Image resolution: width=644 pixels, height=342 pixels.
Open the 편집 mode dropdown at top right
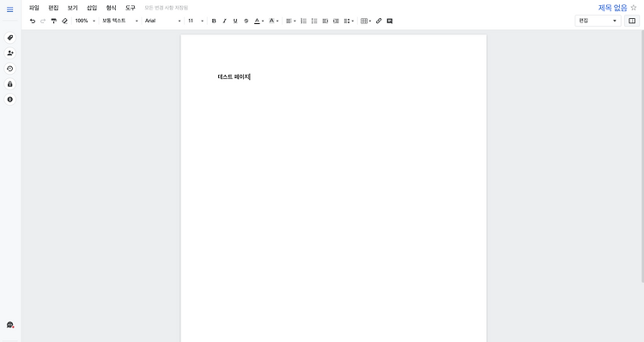(x=598, y=21)
